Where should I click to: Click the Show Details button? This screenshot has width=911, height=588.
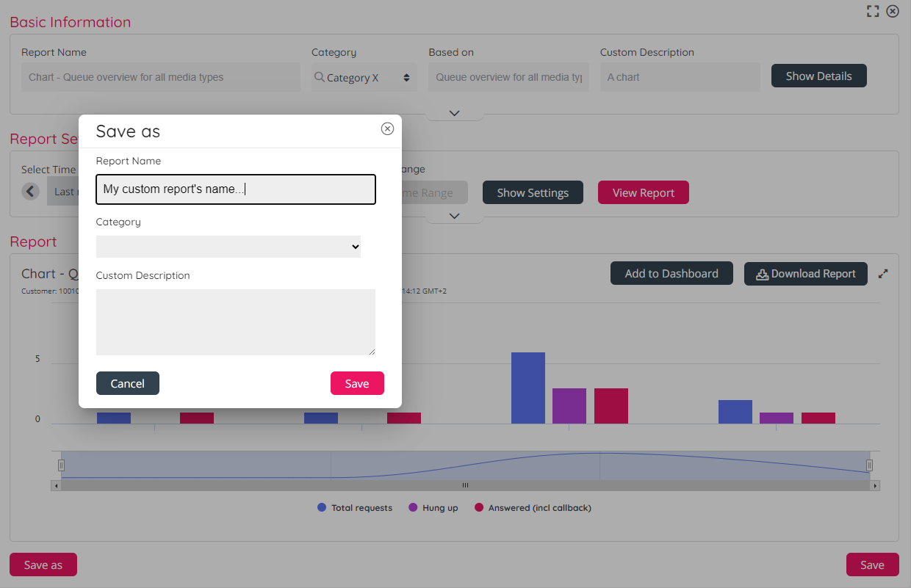coord(818,76)
